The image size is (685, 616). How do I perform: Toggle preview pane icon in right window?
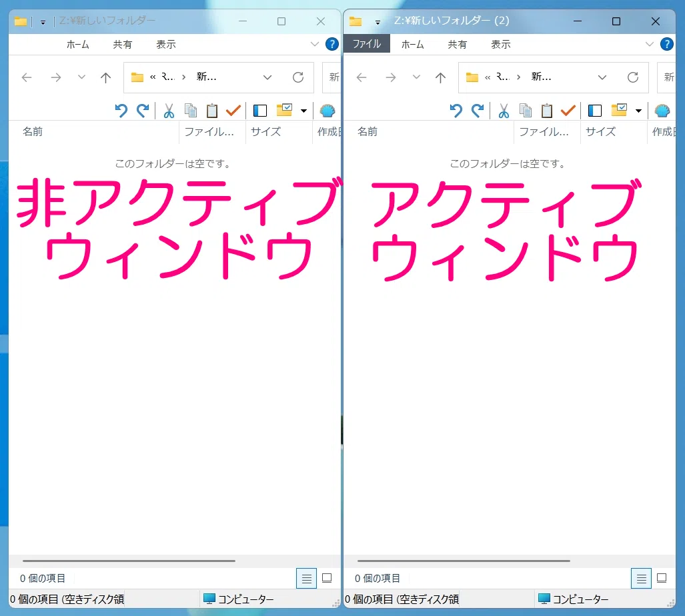point(594,111)
